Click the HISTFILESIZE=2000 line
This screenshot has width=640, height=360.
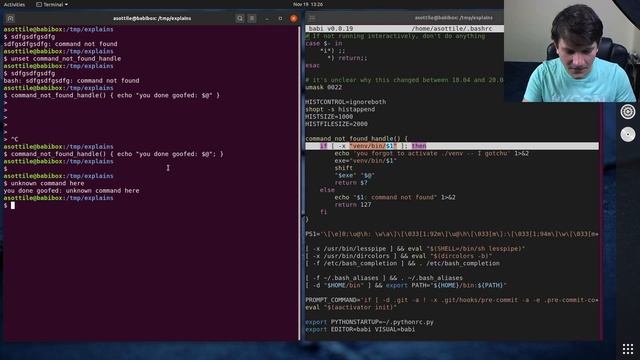tap(336, 124)
